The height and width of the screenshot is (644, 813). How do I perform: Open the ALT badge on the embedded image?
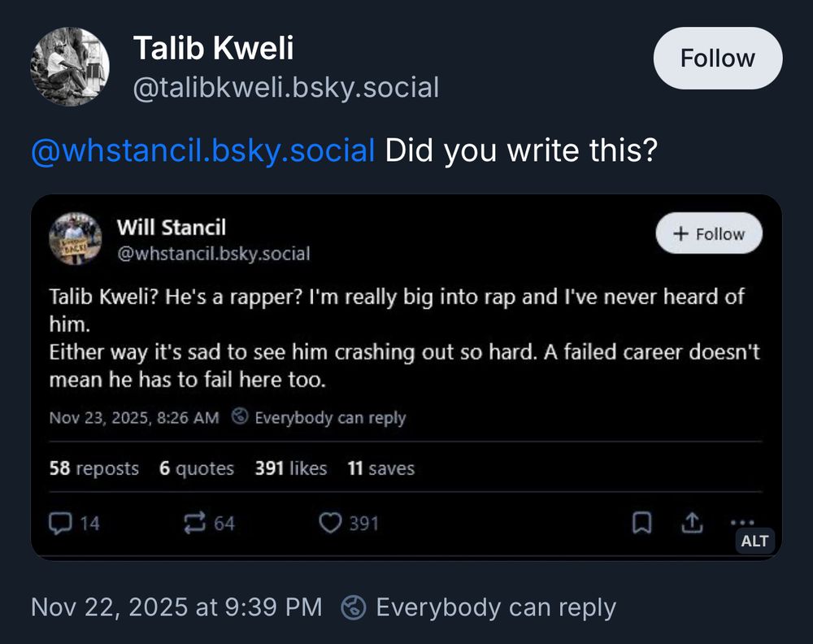754,541
